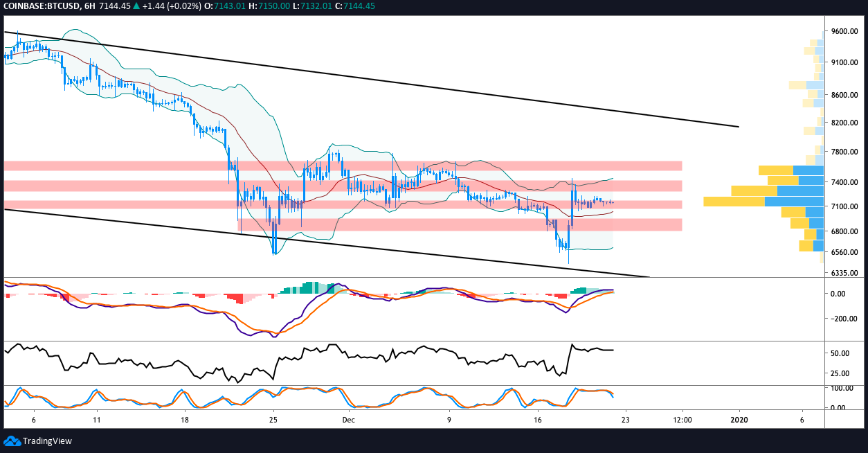868x453 pixels.
Task: Click the +1.44 (+0.02%) change value
Action: [170, 6]
